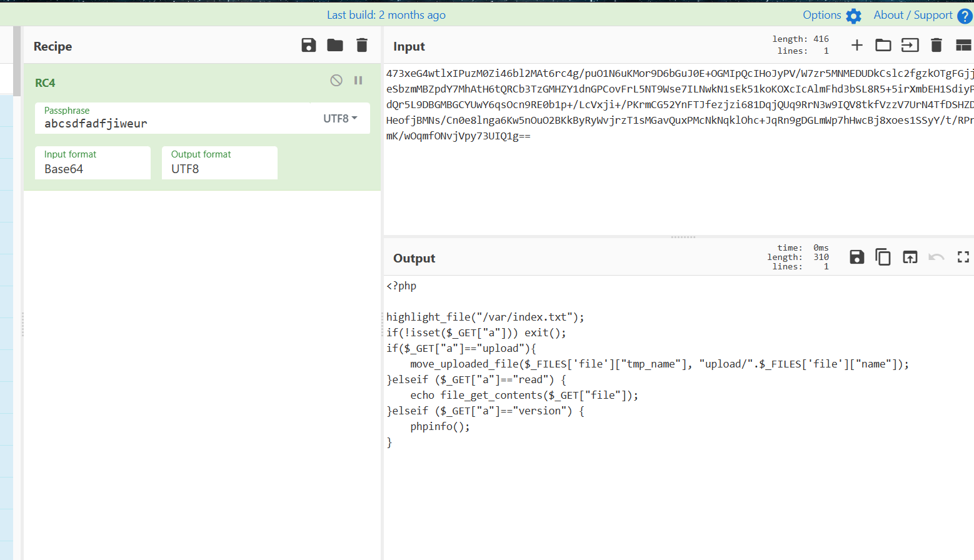The image size is (974, 560).
Task: Reset the pane layout
Action: tap(963, 45)
